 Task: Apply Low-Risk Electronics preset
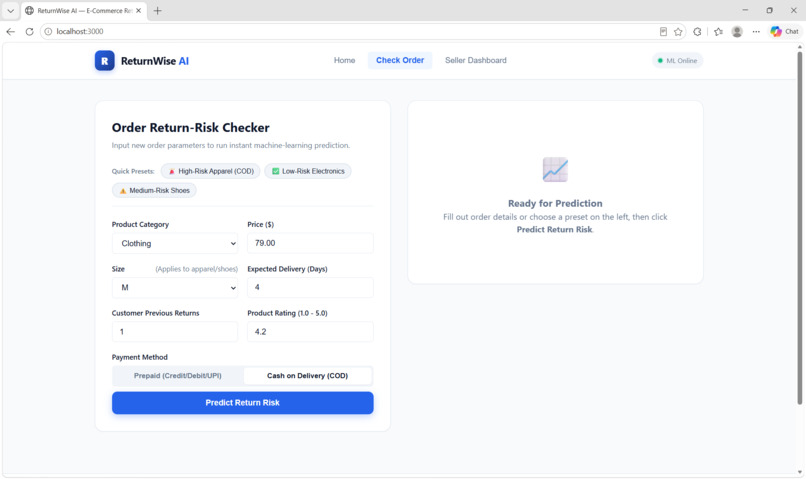click(308, 171)
